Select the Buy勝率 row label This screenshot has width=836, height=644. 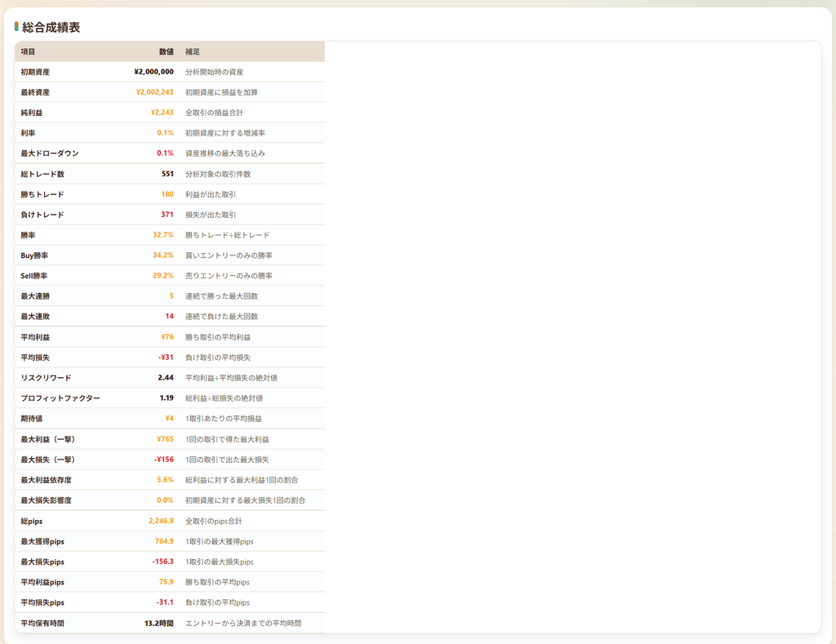point(34,255)
